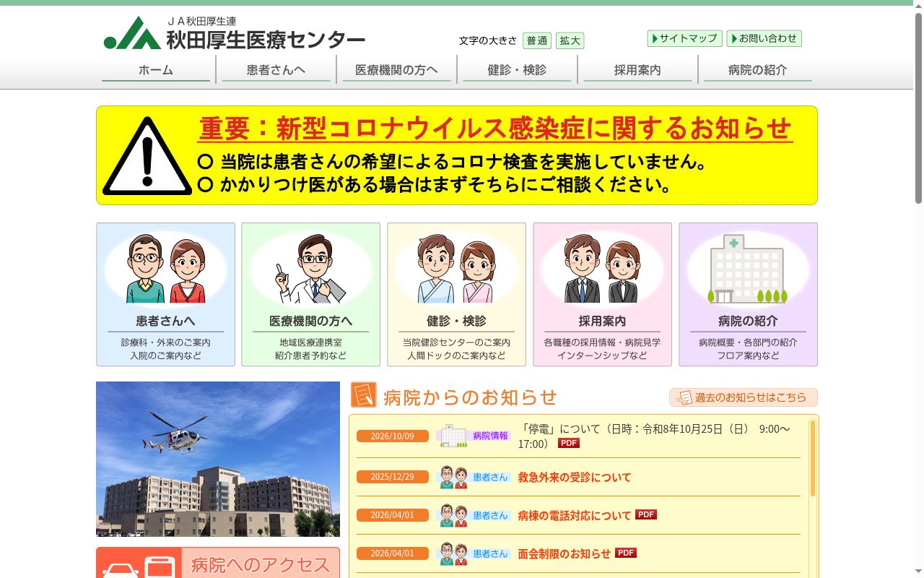Click the PDF icon on the 停電 notice

pos(569,443)
